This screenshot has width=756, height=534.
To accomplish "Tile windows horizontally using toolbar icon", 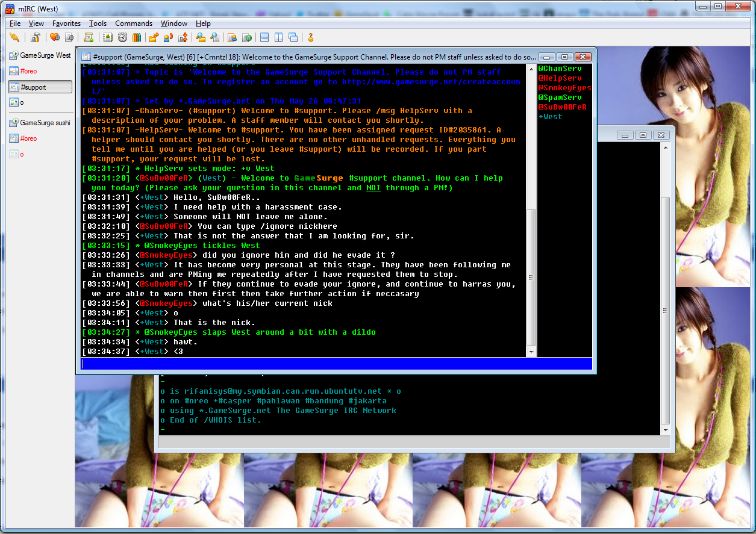I will (x=264, y=37).
